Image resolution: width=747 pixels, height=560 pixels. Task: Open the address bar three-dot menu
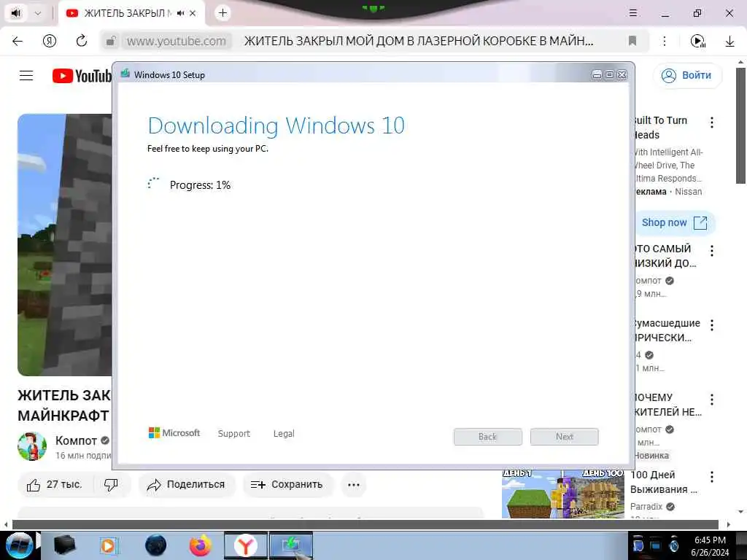pos(664,41)
